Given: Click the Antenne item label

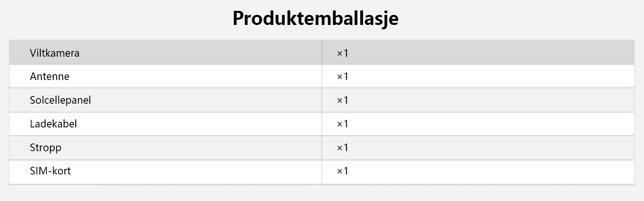Looking at the screenshot, I should click(50, 76).
